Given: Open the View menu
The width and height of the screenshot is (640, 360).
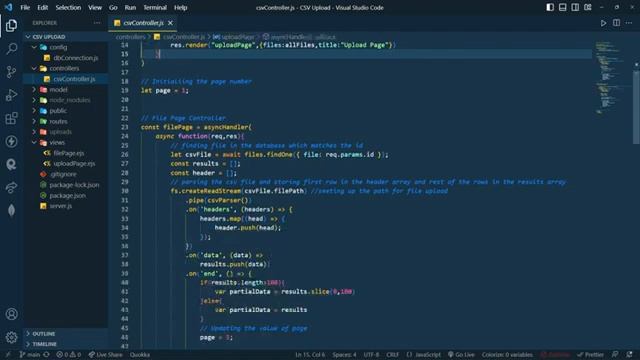Looking at the screenshot, I should click(95, 7).
